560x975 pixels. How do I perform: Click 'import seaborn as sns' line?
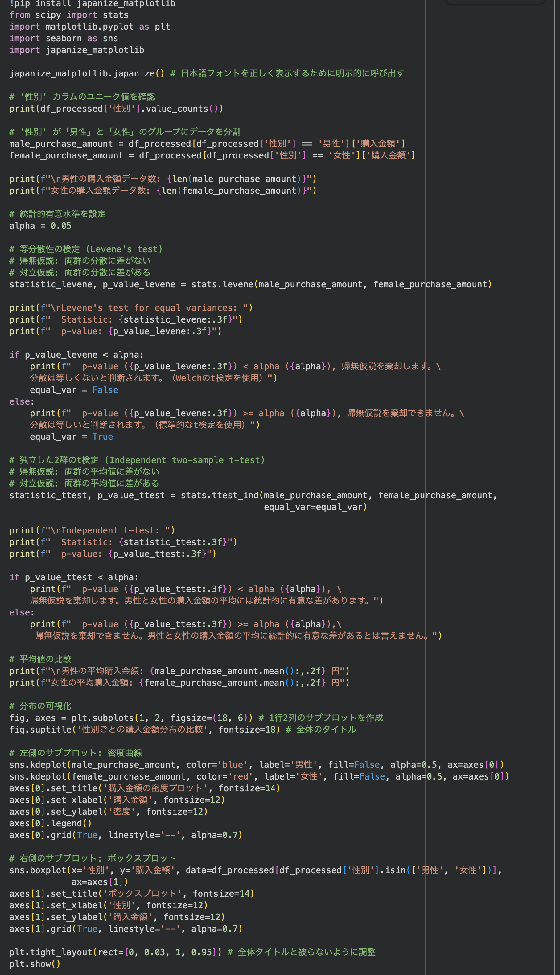[x=64, y=39]
